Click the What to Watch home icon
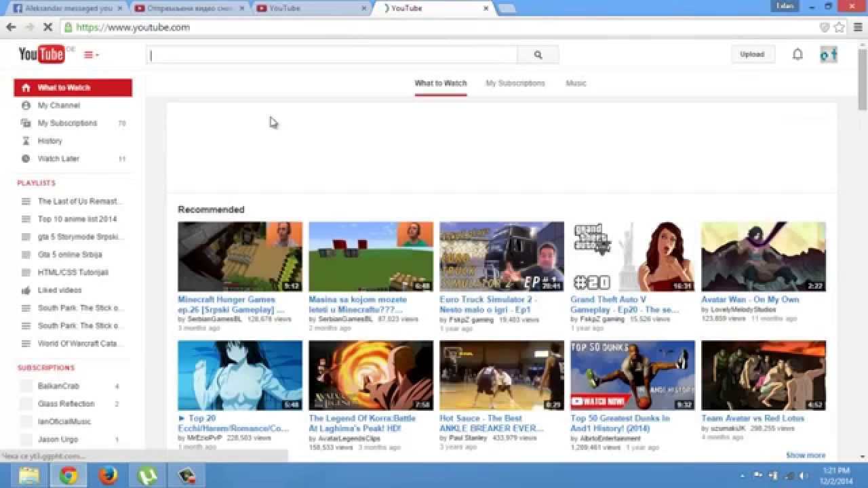The height and width of the screenshot is (488, 868). click(26, 87)
